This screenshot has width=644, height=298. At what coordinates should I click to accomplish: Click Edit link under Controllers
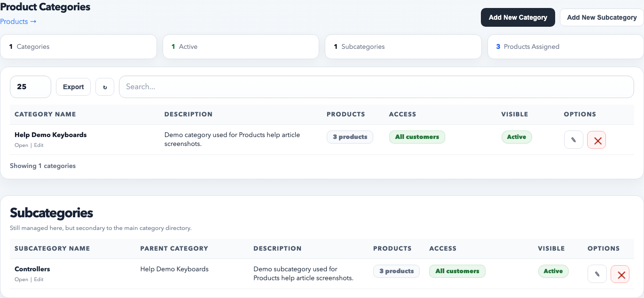39,279
